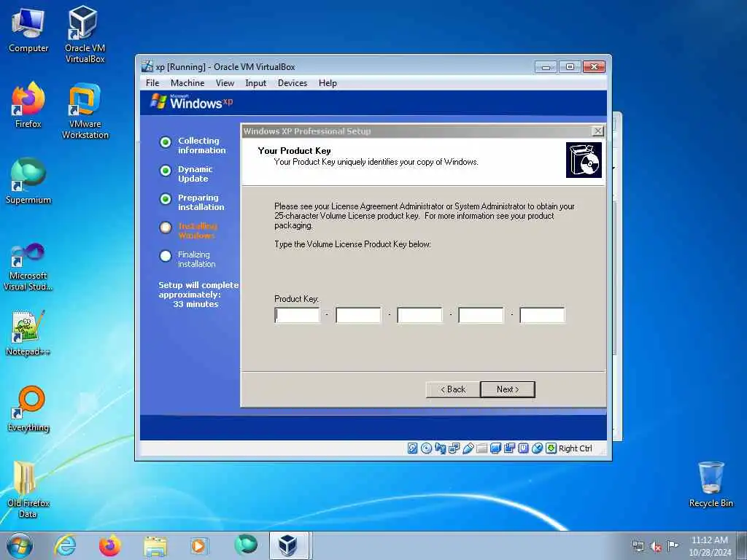Click the Show desktop button
Image resolution: width=747 pixels, height=560 pixels.
[x=742, y=545]
